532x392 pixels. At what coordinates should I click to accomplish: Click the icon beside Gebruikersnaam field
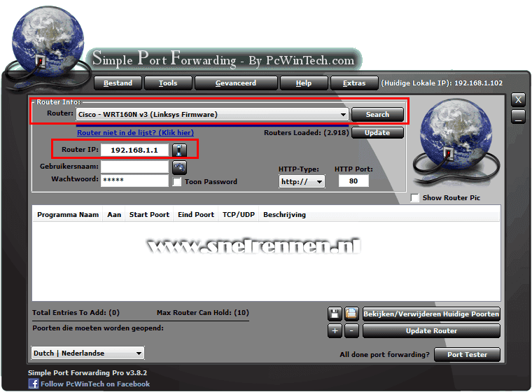click(x=179, y=167)
